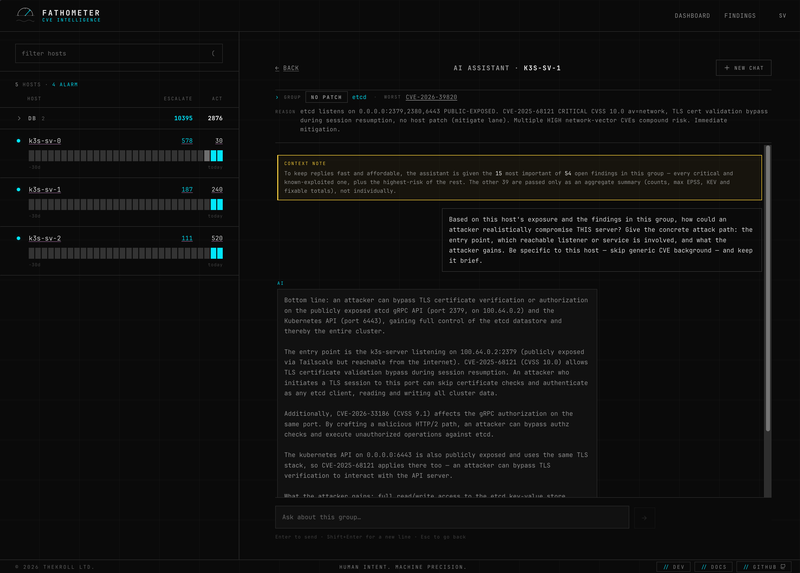Screen dimensions: 800x573
Task: Open the SV user menu
Action: coord(782,16)
